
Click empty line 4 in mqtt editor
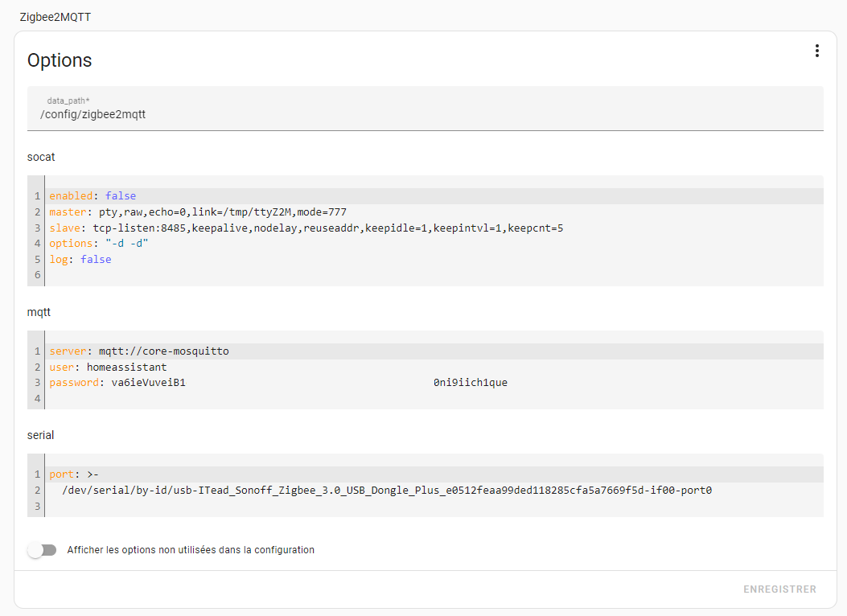pyautogui.click(x=434, y=398)
